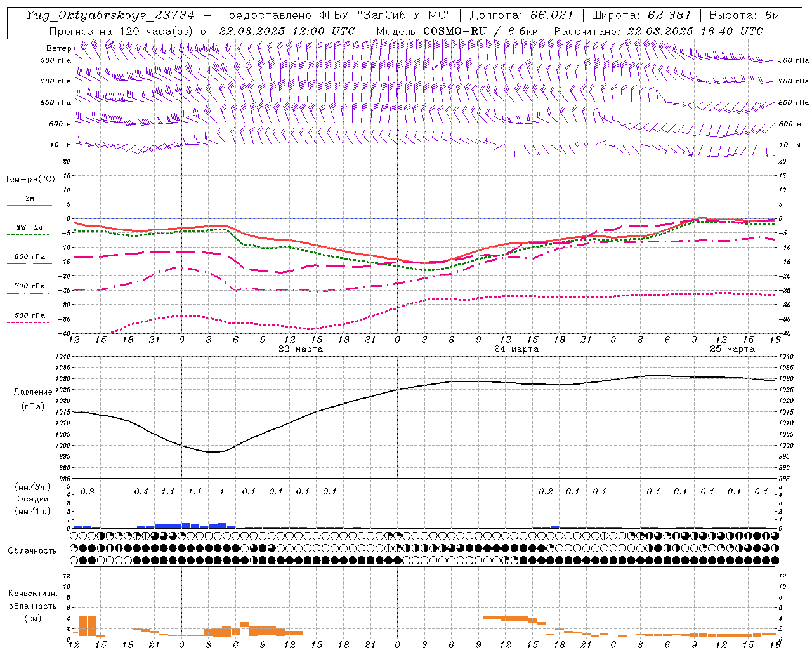Click the Широта: 62.381 value
Viewport: 812px width, 650px height.
coord(641,15)
